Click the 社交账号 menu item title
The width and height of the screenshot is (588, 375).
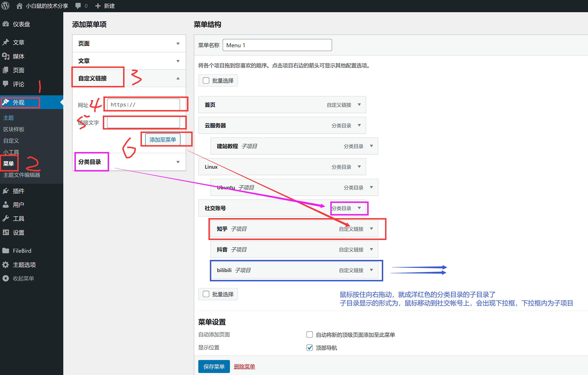point(215,208)
